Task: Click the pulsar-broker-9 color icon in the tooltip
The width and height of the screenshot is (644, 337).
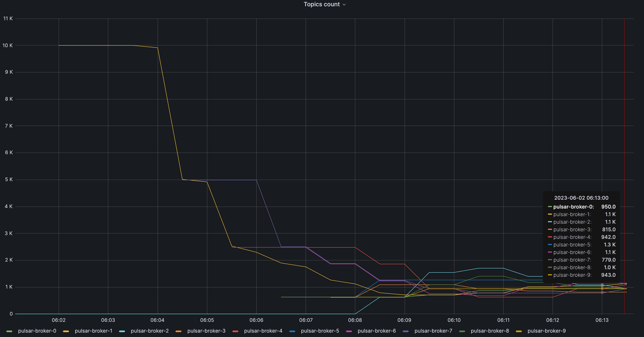Action: [x=550, y=275]
